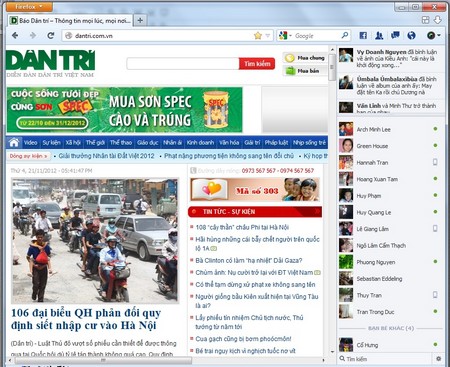The width and height of the screenshot is (450, 367).
Task: Bookmark this page with the star icon
Action: click(258, 35)
